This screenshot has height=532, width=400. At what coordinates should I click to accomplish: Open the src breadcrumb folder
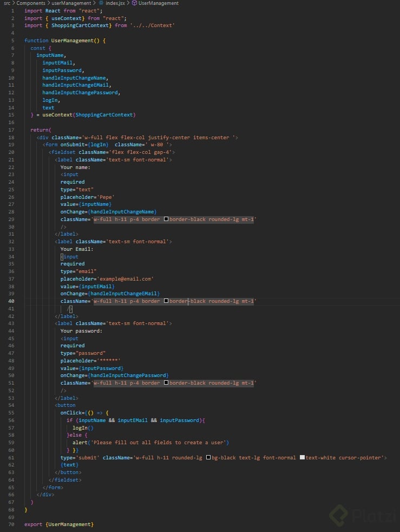[x=7, y=3]
